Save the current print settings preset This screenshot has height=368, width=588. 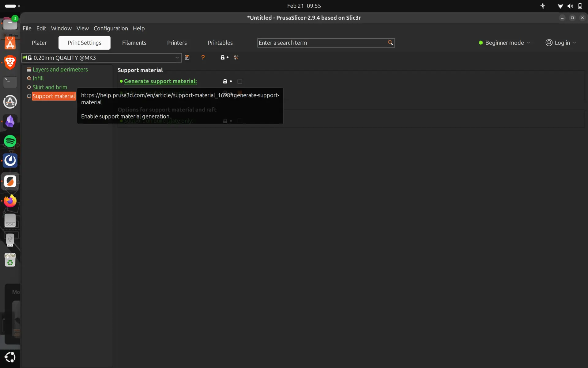pos(187,57)
